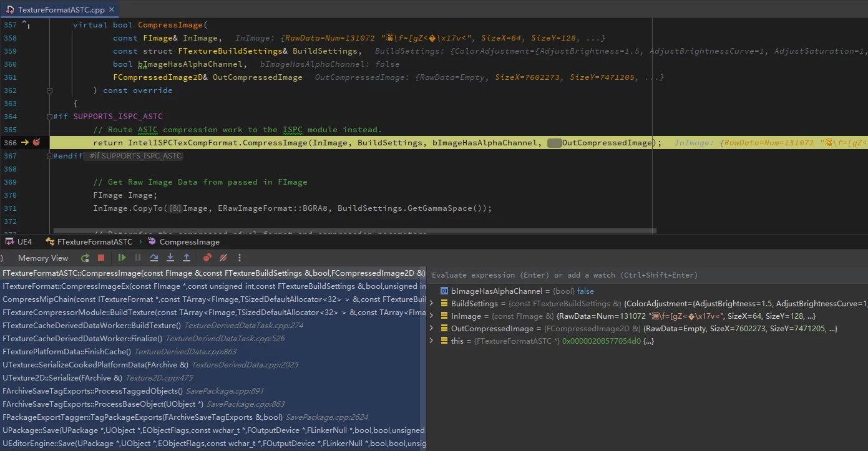Open more debugger options menu

click(239, 258)
